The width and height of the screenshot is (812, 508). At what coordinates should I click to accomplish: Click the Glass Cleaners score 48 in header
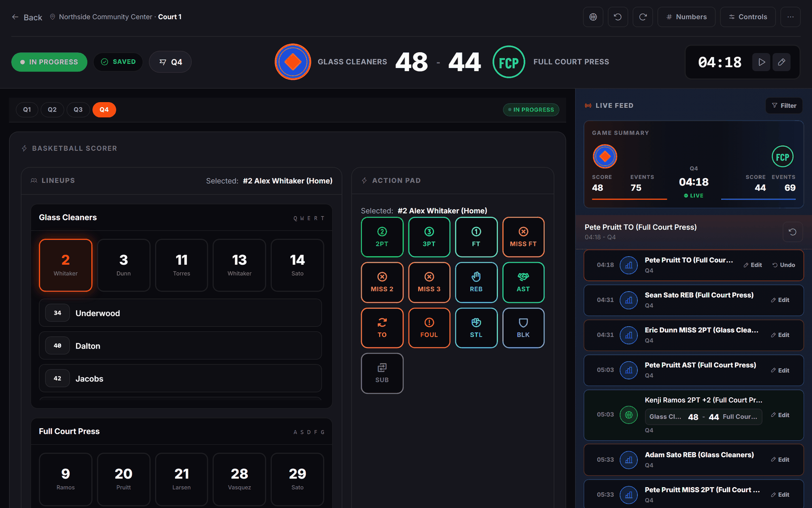(x=412, y=62)
